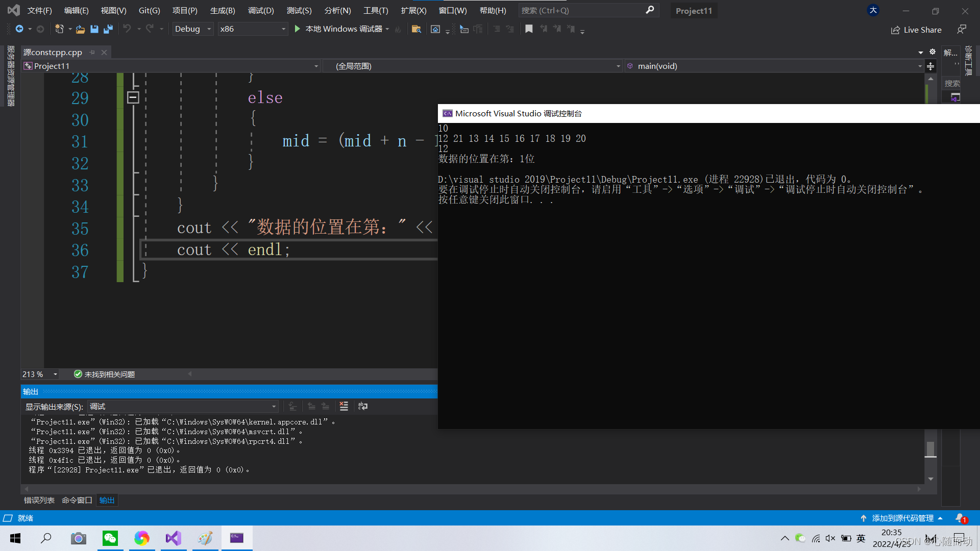Switch to the 命令窗口 tab
This screenshot has height=551, width=980.
pyautogui.click(x=77, y=500)
